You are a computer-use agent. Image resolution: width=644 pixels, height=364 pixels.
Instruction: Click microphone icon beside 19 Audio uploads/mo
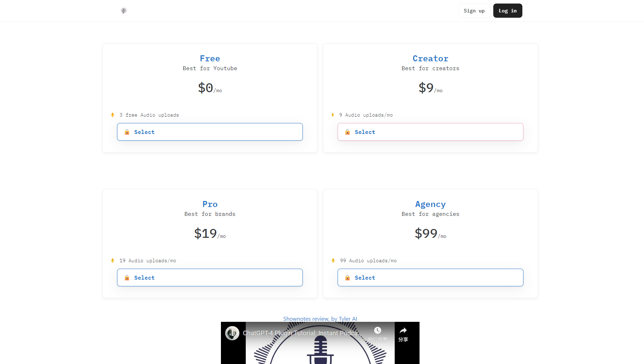(113, 261)
